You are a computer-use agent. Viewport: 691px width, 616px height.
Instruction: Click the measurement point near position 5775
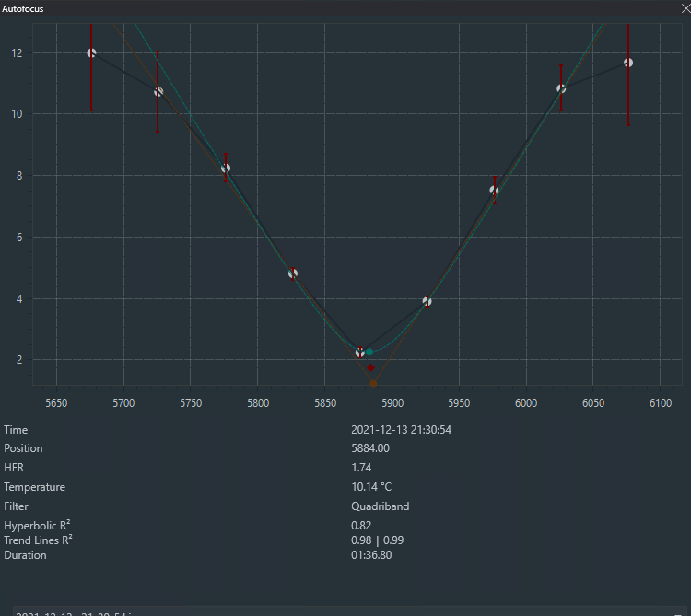click(226, 169)
